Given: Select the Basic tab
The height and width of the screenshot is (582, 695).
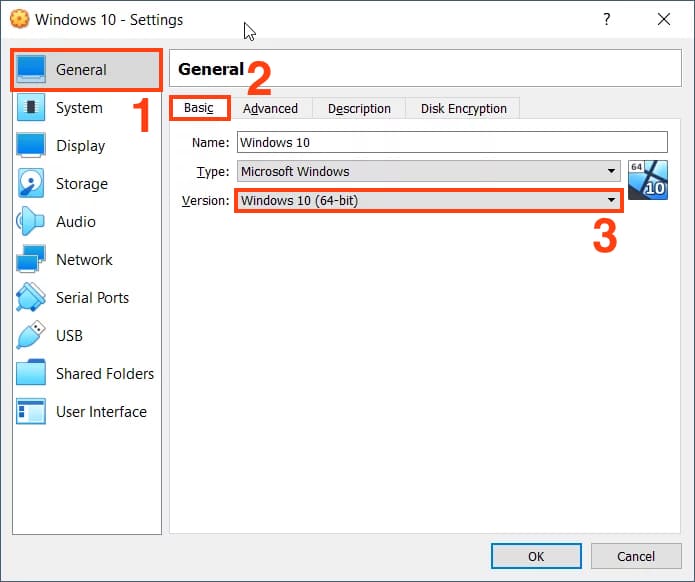Looking at the screenshot, I should 199,108.
